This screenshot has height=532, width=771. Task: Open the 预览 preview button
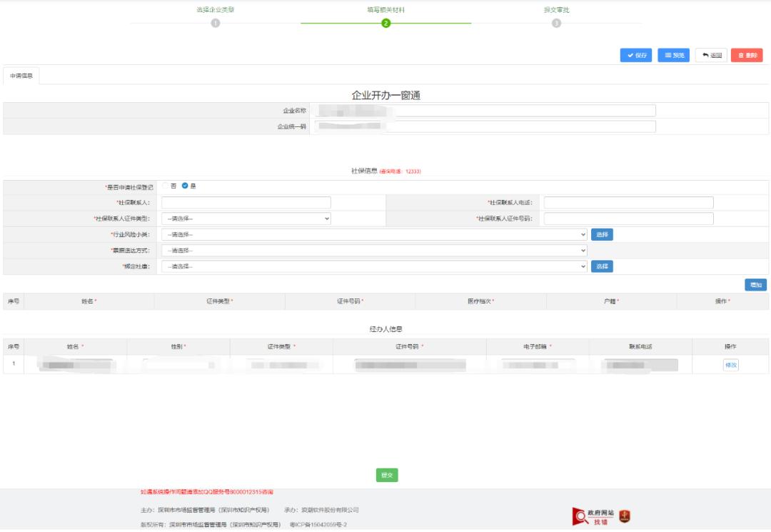pyautogui.click(x=673, y=55)
